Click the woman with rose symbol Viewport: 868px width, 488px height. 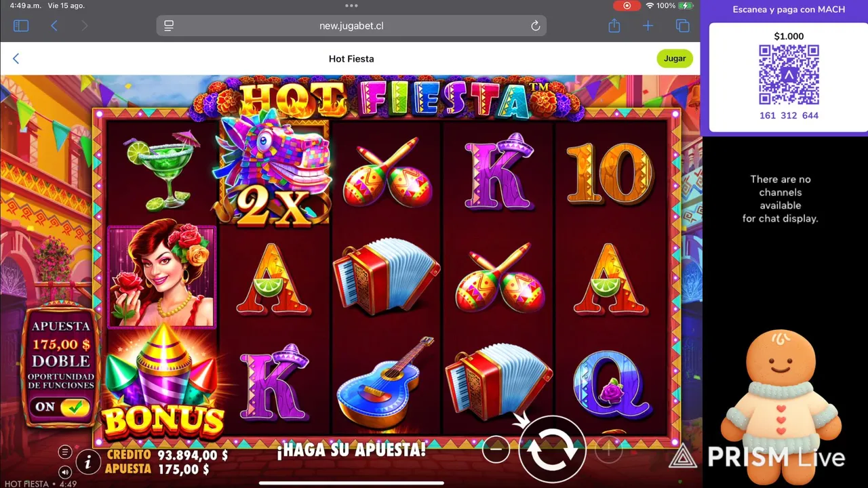(162, 277)
